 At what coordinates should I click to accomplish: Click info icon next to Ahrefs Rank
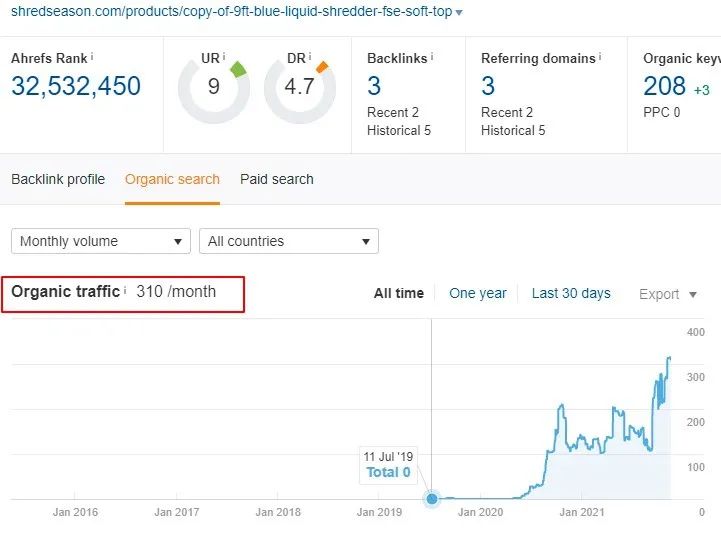point(92,57)
